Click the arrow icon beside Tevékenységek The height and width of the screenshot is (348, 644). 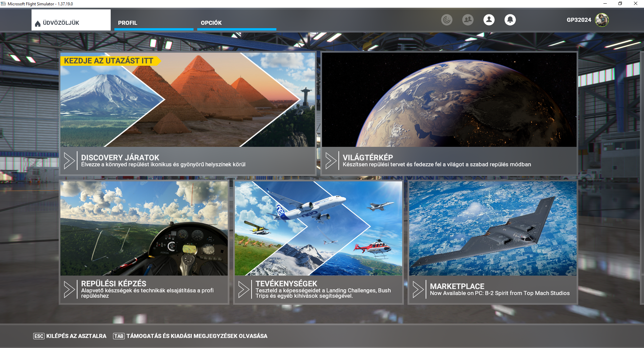pos(244,290)
